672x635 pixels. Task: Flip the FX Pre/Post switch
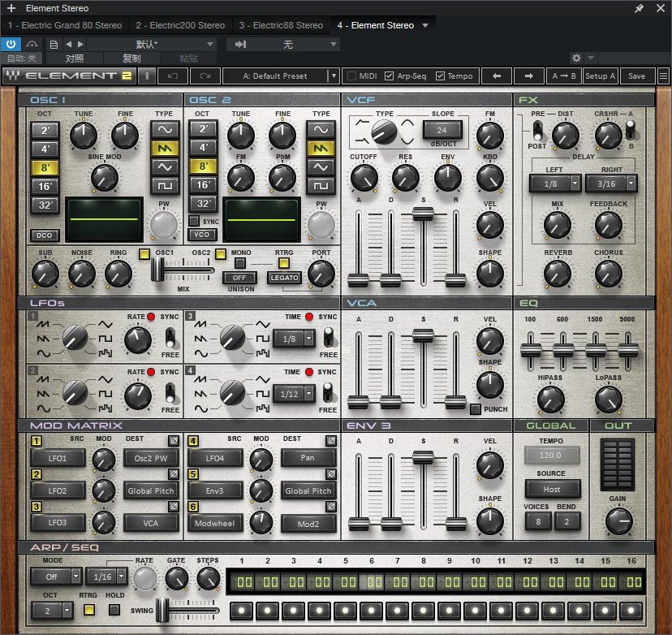point(537,130)
